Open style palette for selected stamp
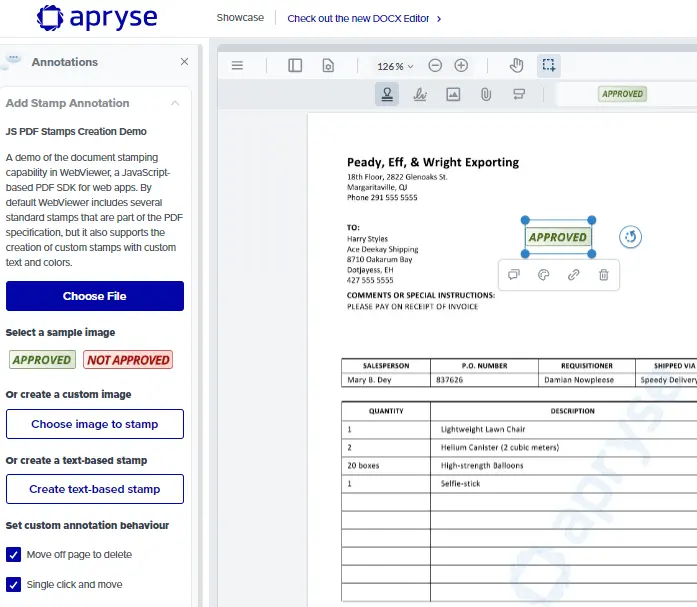The height and width of the screenshot is (607, 697). pos(544,275)
